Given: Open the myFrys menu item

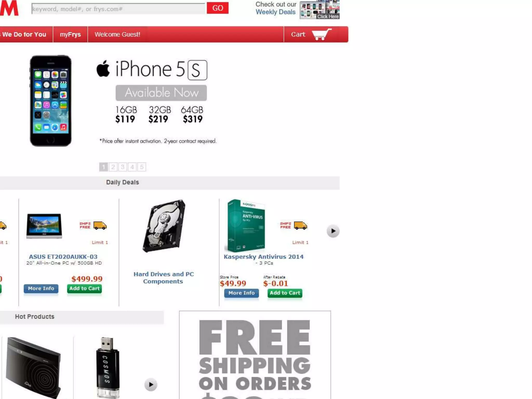Looking at the screenshot, I should click(x=70, y=34).
